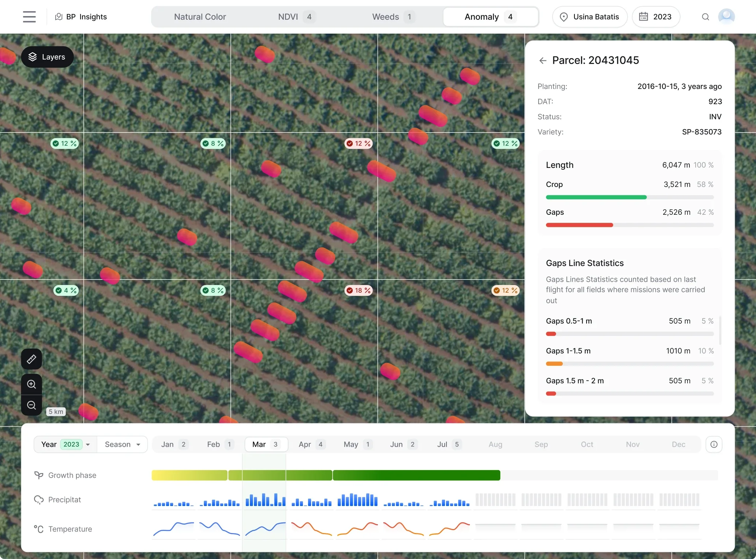Click the Growth phase row icon

[x=38, y=475]
